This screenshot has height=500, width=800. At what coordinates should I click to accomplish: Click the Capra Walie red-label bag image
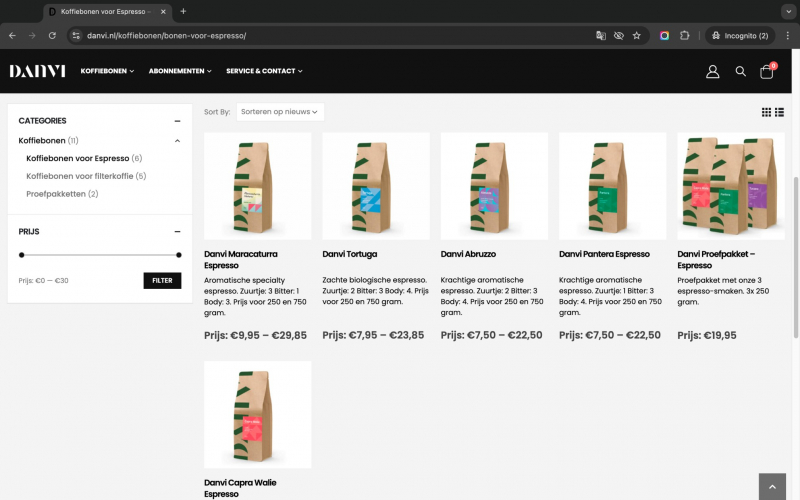(x=258, y=415)
